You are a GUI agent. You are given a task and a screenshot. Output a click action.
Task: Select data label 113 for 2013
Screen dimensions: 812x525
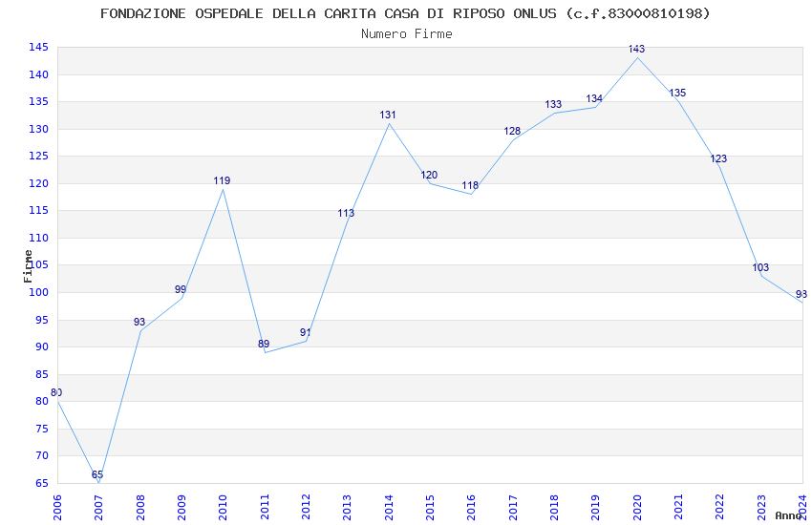coord(346,213)
